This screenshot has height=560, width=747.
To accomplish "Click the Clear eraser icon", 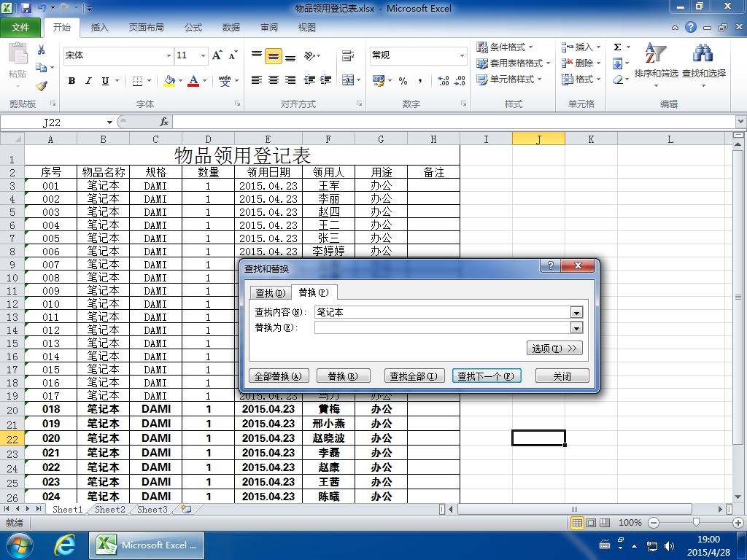I will click(x=617, y=79).
